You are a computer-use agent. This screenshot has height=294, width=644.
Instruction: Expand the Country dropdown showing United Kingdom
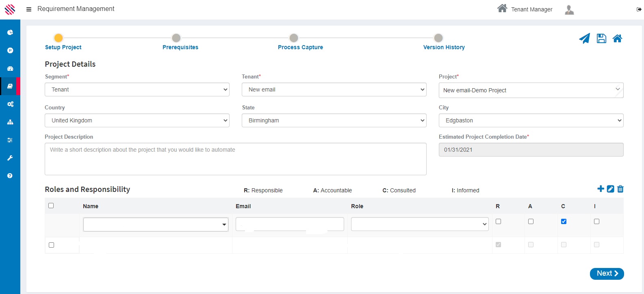(x=137, y=120)
